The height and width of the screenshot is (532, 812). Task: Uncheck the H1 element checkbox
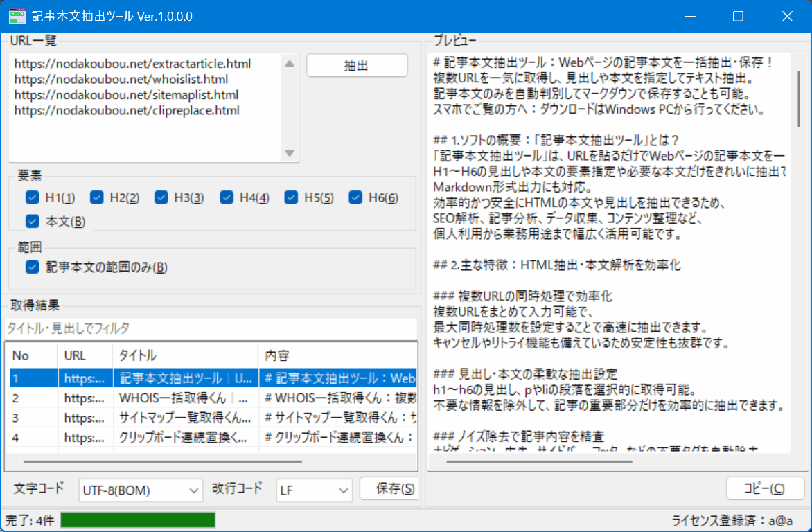[x=32, y=197]
